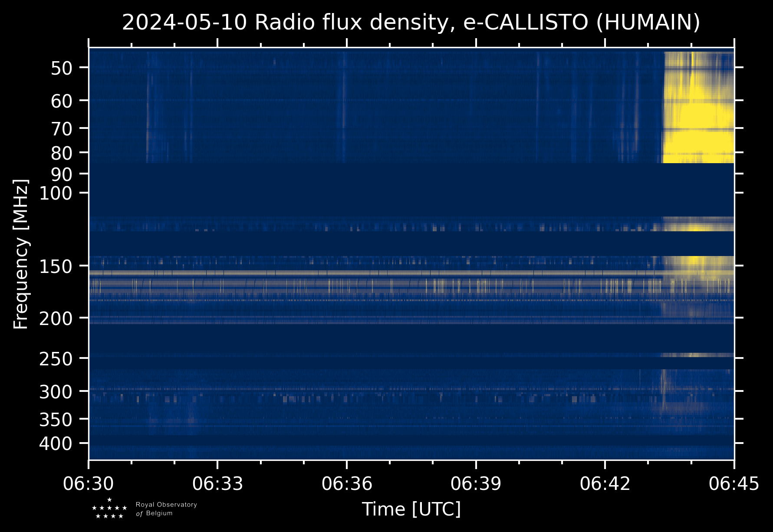Click the Royal Observatory of Belgium text
The width and height of the screenshot is (773, 532).
166,509
